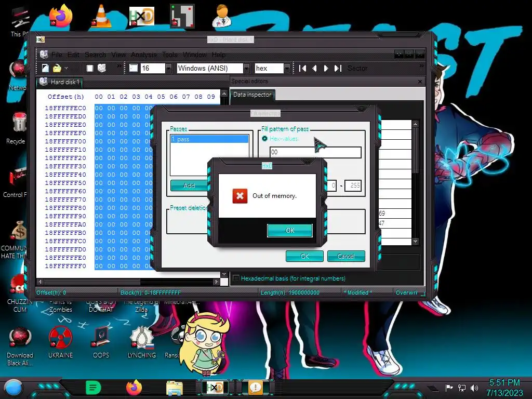Click the bytes-per-row column icon
The height and width of the screenshot is (399, 532).
pos(134,68)
